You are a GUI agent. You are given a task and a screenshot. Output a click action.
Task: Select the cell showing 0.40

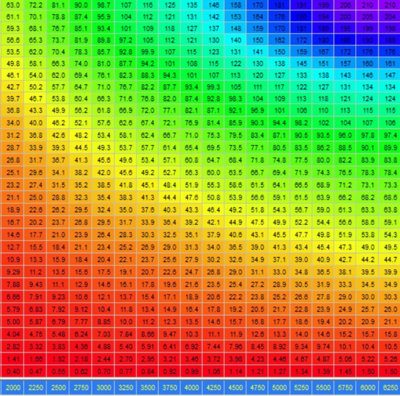13,371
